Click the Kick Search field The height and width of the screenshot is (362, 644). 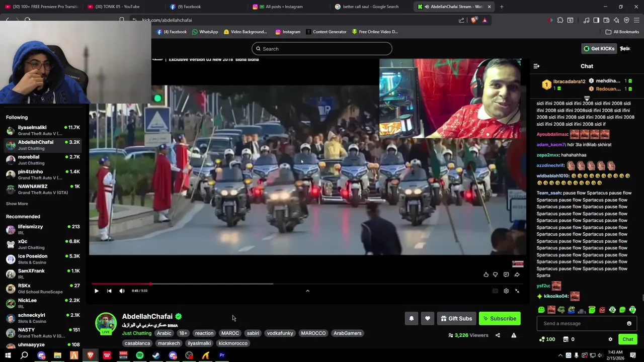click(322, 49)
